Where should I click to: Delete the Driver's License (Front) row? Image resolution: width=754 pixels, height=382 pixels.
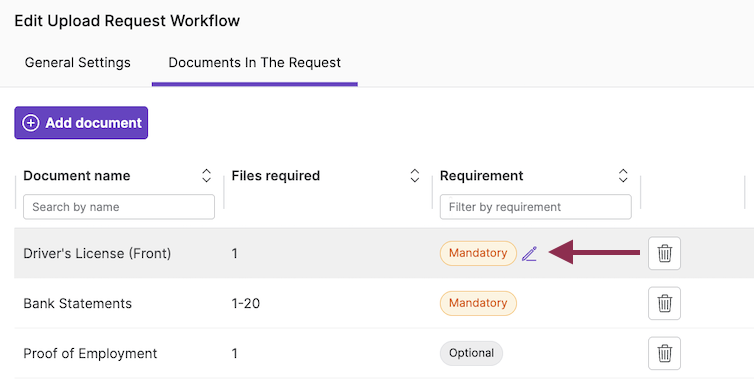click(x=664, y=253)
